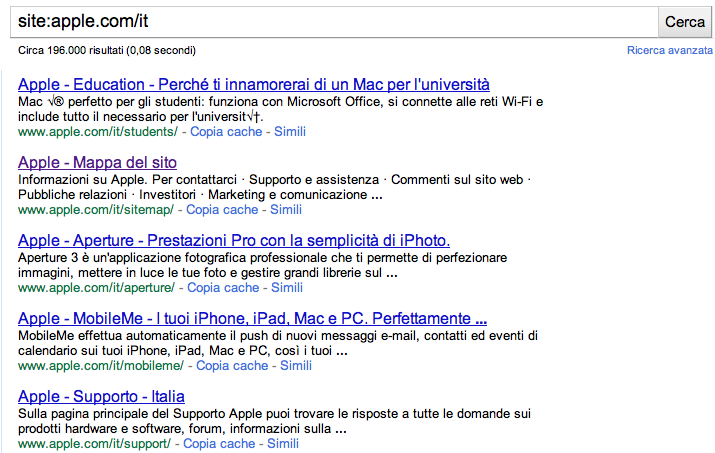This screenshot has height=453, width=715.
Task: Click Simili for the mobileme result
Action: click(296, 366)
